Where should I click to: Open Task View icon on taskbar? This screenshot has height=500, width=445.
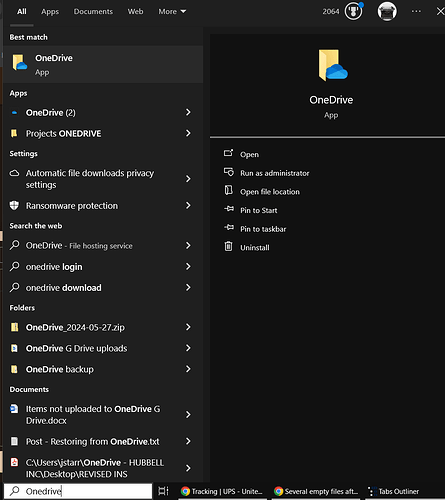[163, 491]
